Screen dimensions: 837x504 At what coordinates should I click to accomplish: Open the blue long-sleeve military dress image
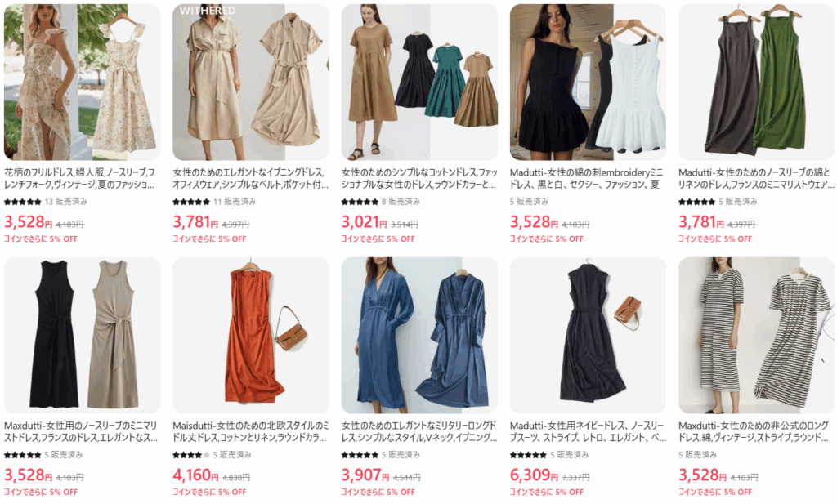419,336
